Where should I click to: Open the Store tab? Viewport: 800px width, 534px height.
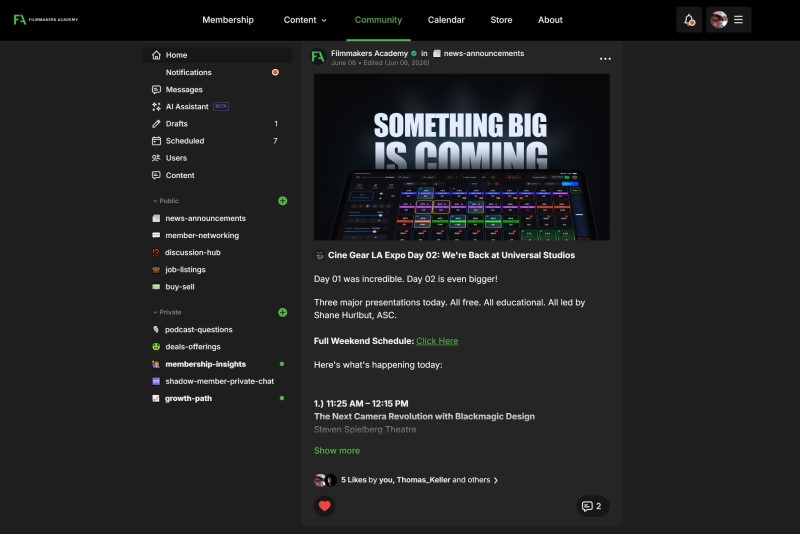[501, 20]
